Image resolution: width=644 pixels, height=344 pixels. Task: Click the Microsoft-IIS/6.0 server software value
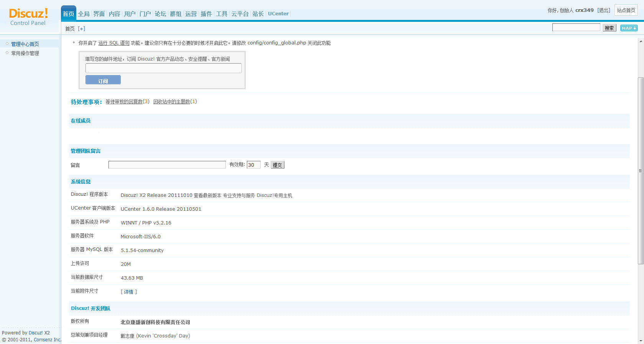click(x=141, y=237)
